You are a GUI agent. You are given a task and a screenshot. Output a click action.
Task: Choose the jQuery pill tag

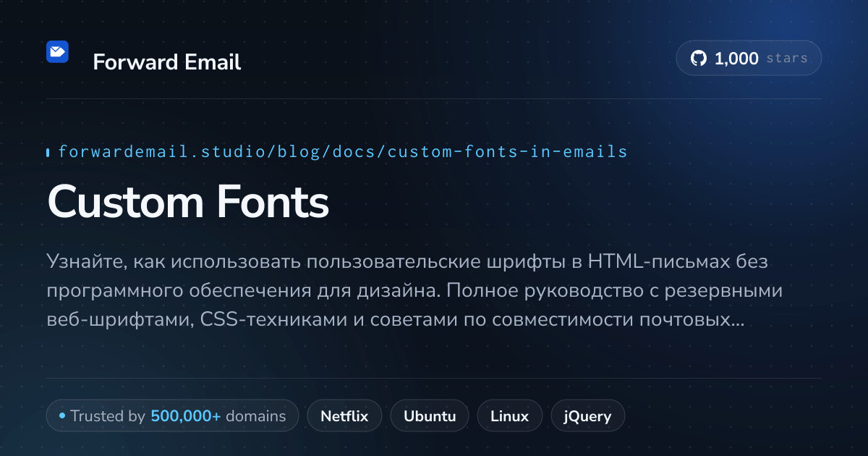coord(587,416)
